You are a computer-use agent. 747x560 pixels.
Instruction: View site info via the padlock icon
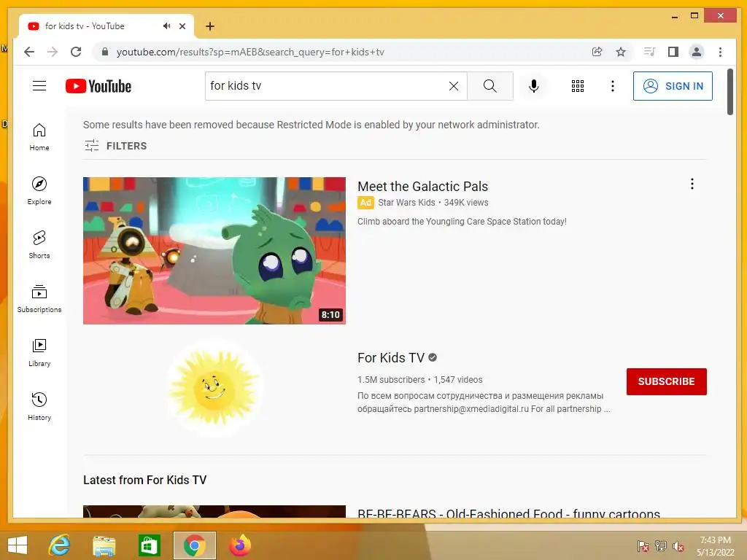[105, 52]
